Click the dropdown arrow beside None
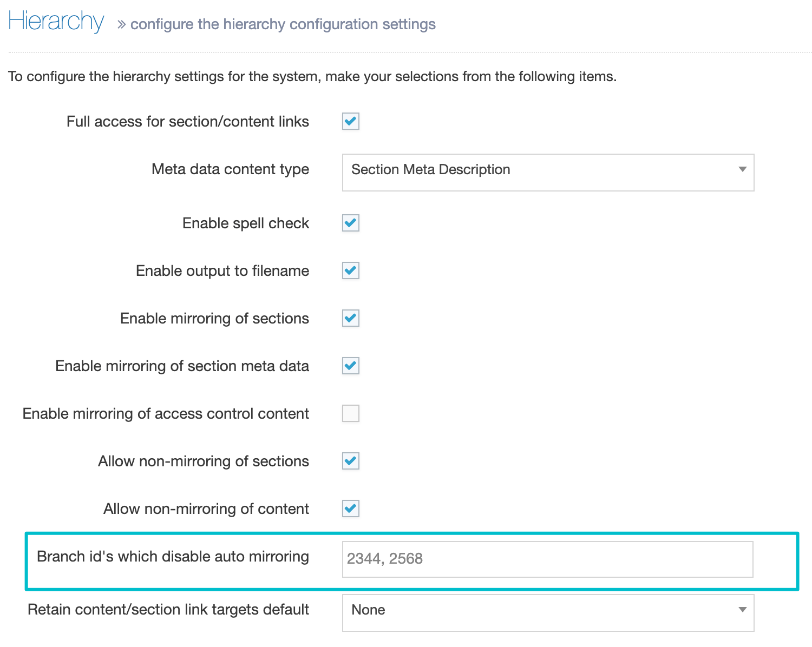This screenshot has width=812, height=647. tap(742, 610)
